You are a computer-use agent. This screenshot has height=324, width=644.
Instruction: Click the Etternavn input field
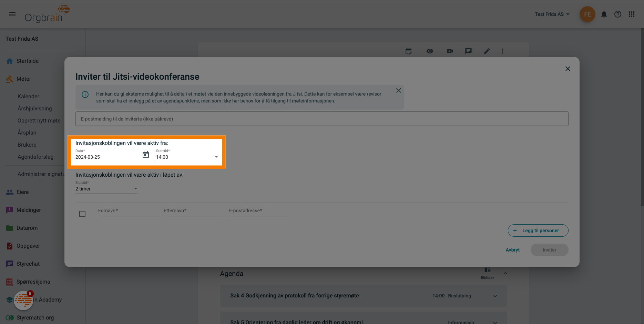pyautogui.click(x=194, y=211)
